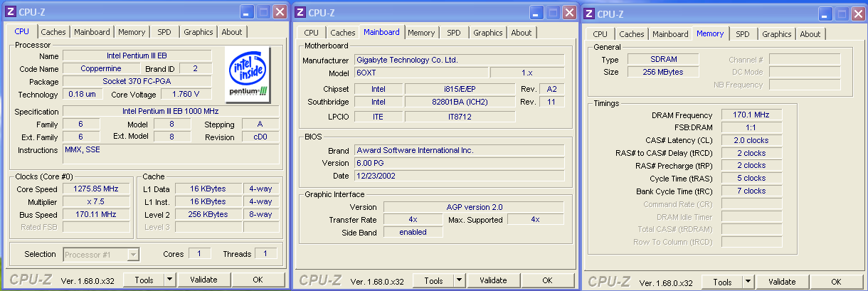
Task: Go to Mainboard tab in the right CPU-Z window
Action: (x=670, y=34)
